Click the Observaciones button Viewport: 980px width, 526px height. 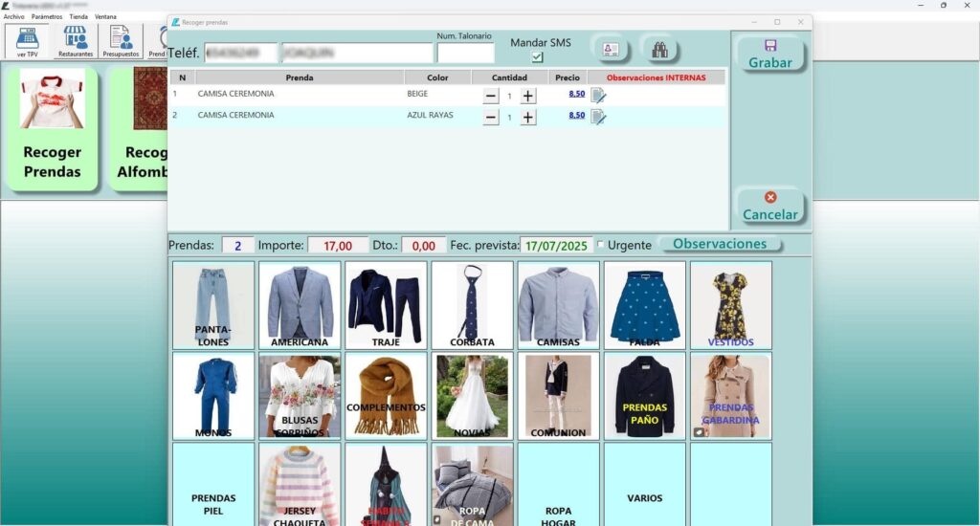(720, 244)
